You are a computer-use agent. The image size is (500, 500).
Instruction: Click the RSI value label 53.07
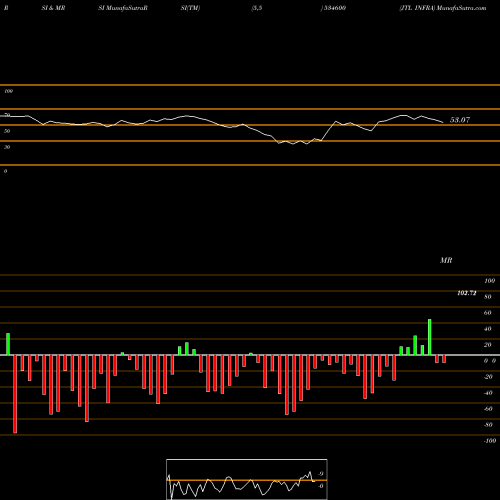[460, 120]
